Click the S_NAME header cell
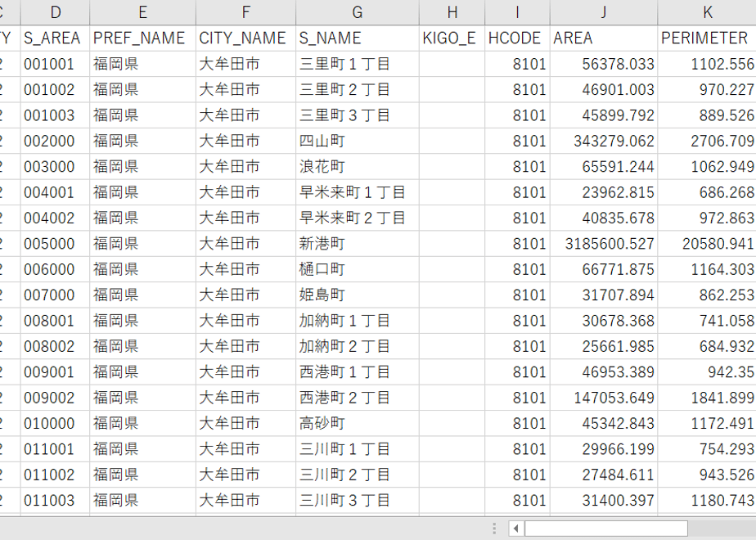This screenshot has height=540, width=756. click(x=358, y=38)
